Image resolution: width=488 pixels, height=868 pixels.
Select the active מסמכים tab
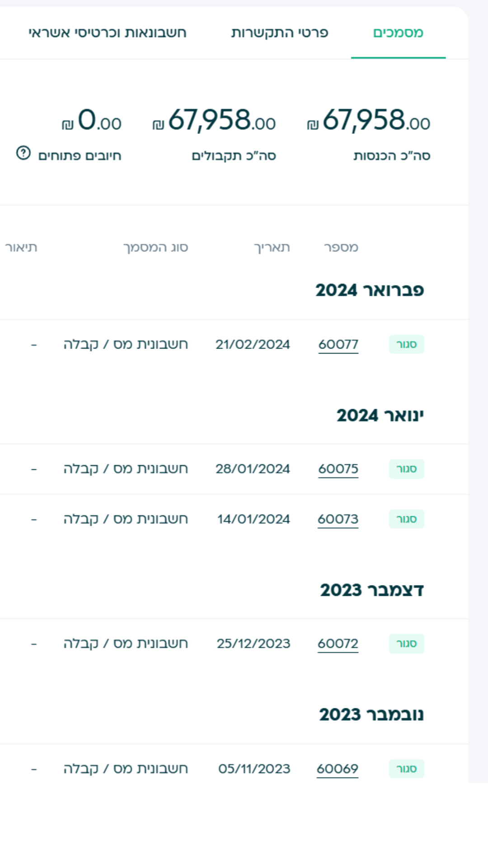tap(399, 32)
